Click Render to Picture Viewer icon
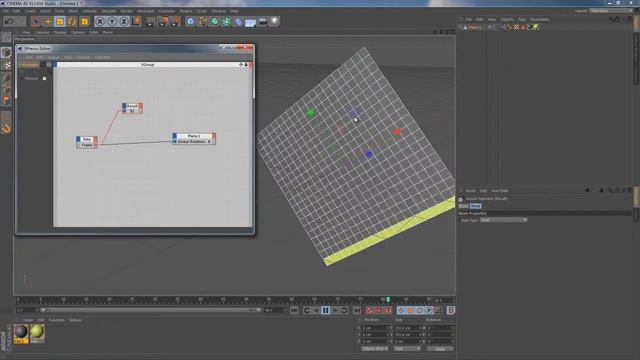Image resolution: width=640 pixels, height=360 pixels. coord(163,21)
